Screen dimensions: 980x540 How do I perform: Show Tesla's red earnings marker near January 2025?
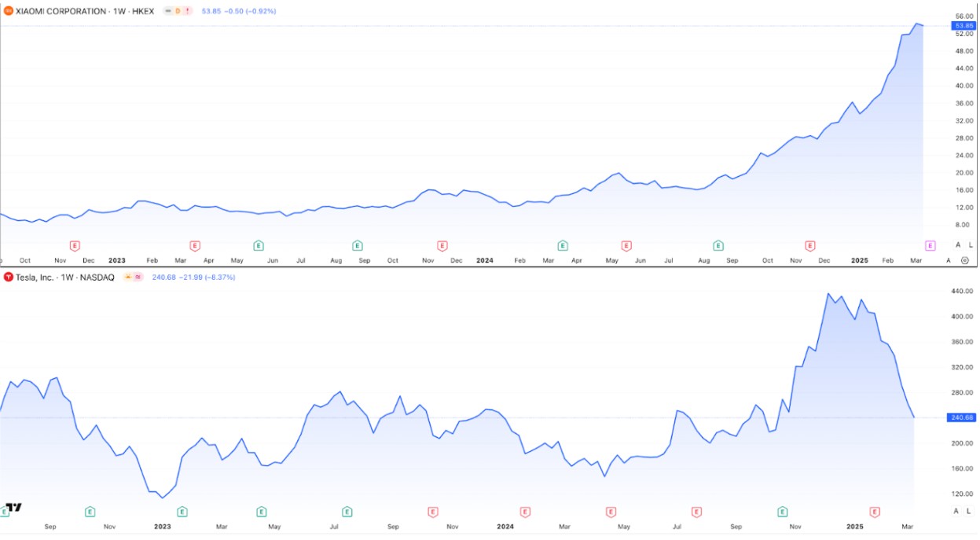(875, 512)
